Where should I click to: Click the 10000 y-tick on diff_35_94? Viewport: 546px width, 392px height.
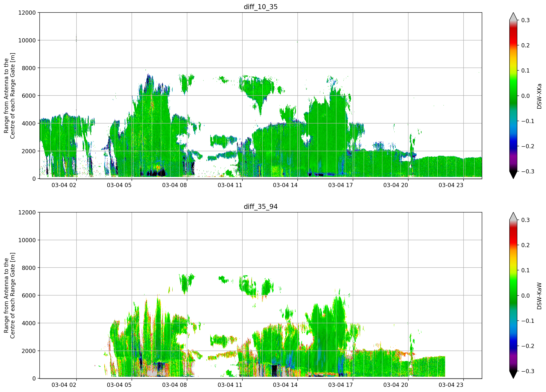pos(27,240)
